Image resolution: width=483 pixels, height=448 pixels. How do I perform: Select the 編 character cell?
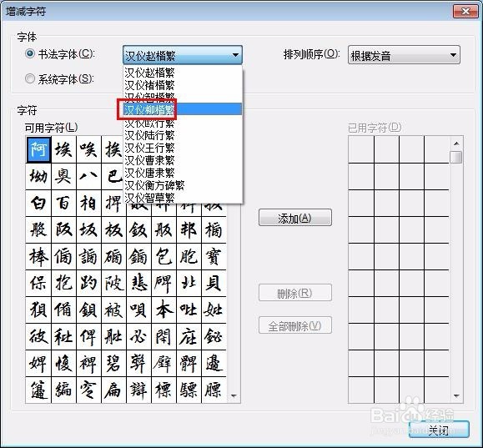(63, 390)
